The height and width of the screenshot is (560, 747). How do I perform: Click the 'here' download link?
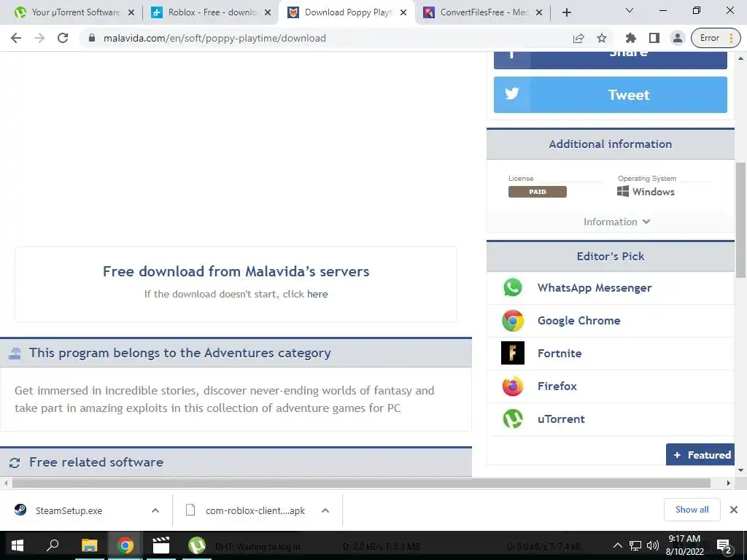pos(317,295)
